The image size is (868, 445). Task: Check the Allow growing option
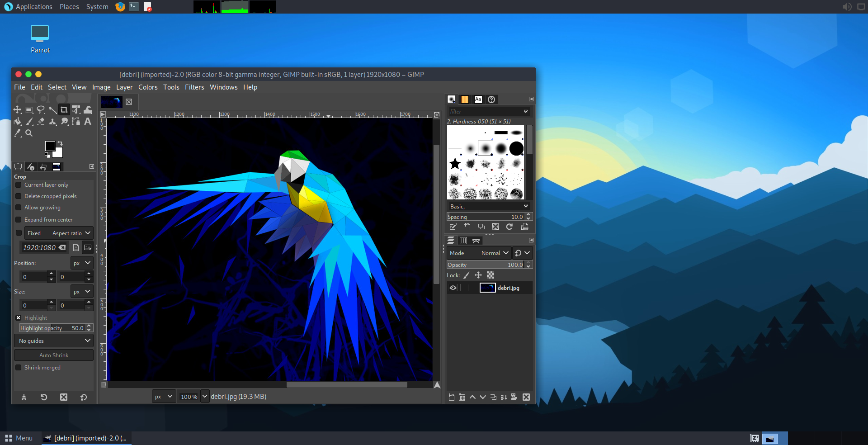tap(18, 207)
